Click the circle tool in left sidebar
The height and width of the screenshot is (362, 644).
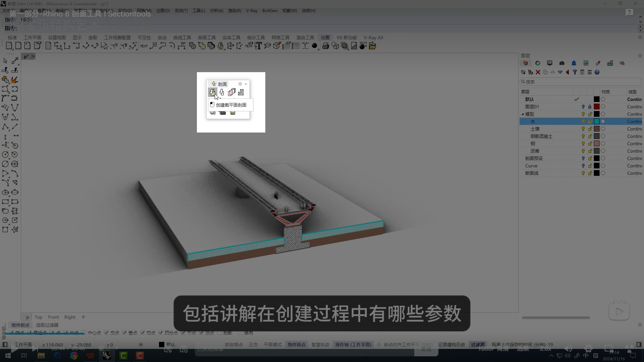(x=5, y=155)
